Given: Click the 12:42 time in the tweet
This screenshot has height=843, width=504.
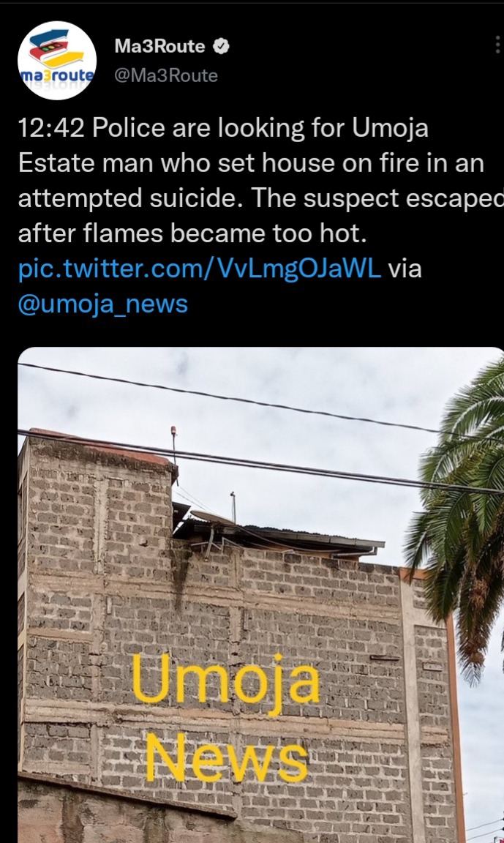Looking at the screenshot, I should pos(51,128).
